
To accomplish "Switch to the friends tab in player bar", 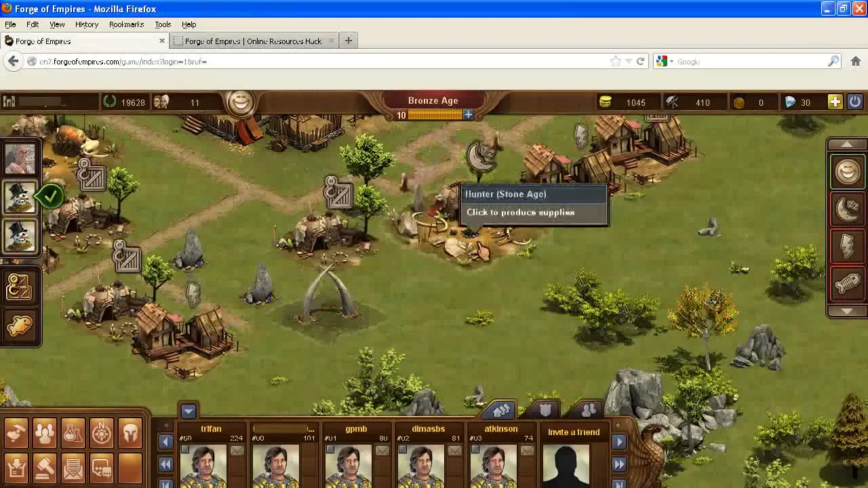I will pos(589,410).
